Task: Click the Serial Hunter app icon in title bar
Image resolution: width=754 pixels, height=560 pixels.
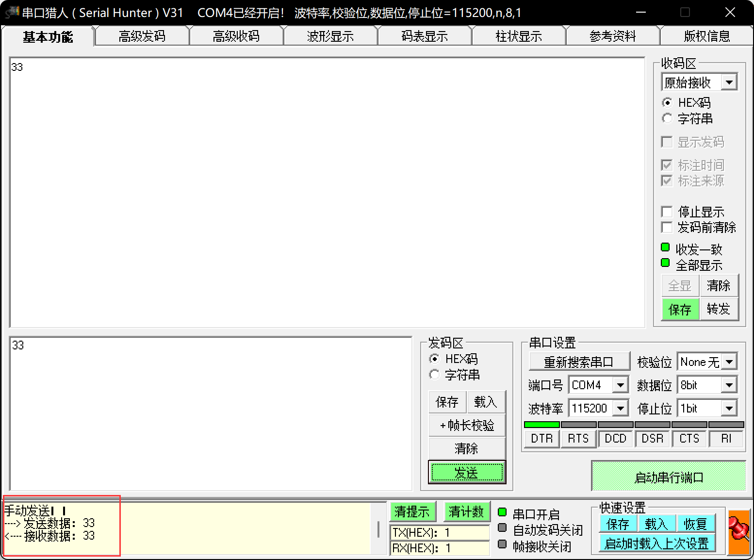Action: 12,13
